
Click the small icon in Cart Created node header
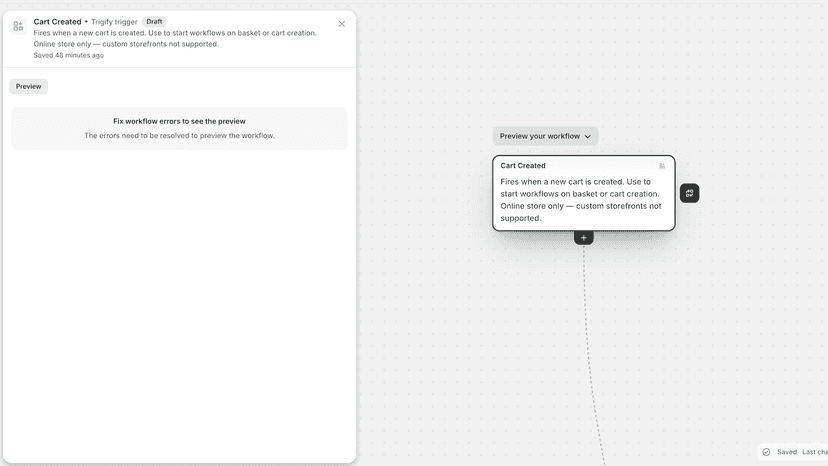662,166
